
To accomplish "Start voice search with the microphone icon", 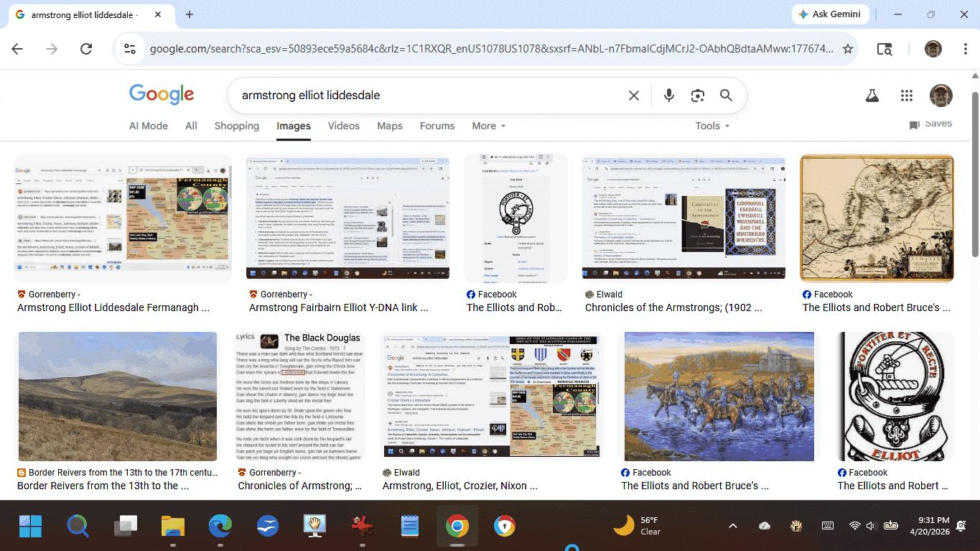I will [669, 96].
